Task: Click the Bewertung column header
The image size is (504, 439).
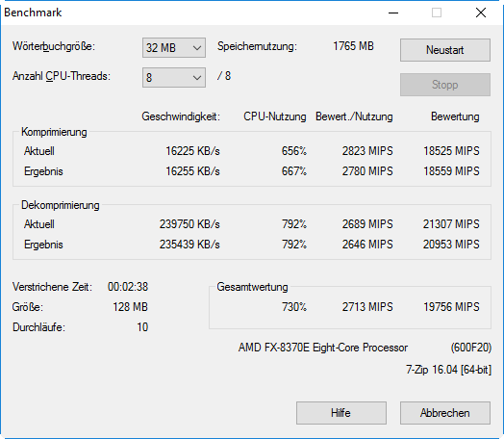Action: point(455,116)
